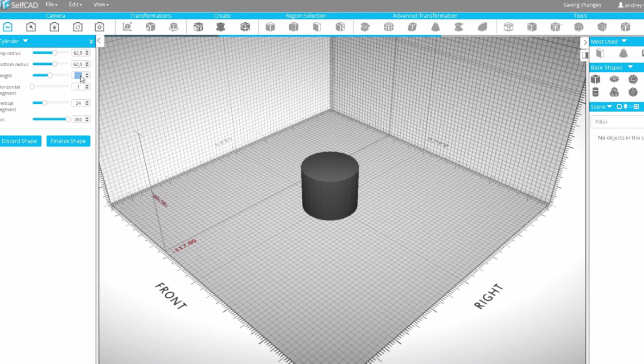The width and height of the screenshot is (644, 364).
Task: Click the fifth Tools icon
Action: [x=602, y=27]
